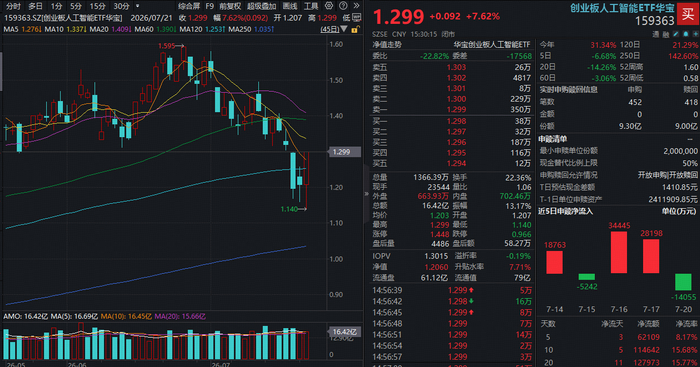
Task: Click the 7-16 red net inflow bar
Action: pos(619,252)
